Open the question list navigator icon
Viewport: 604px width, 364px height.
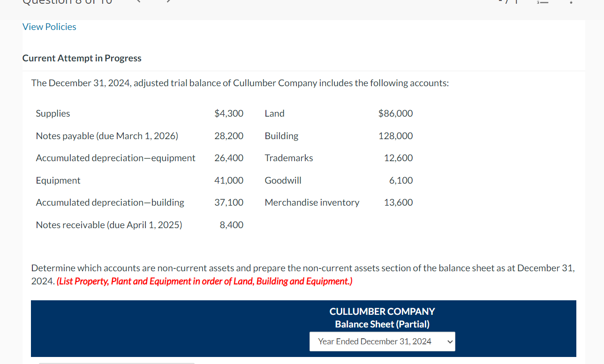[543, 3]
